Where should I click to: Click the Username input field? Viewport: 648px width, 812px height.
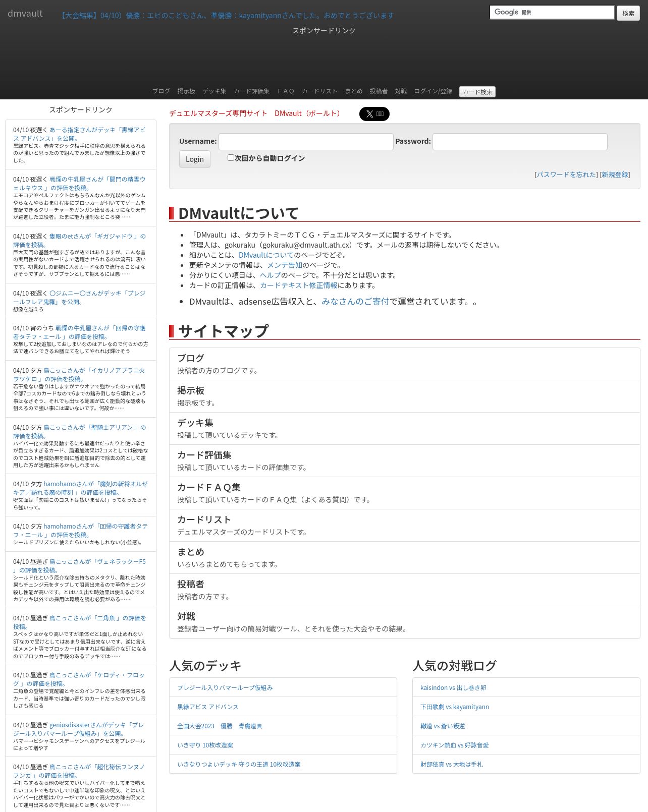306,142
